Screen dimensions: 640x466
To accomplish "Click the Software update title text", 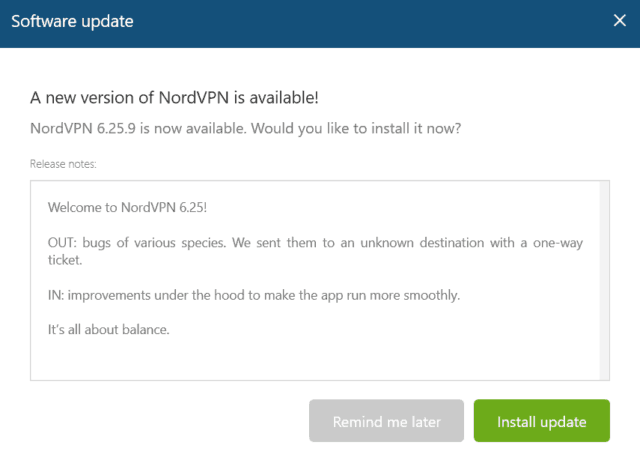I will coord(72,22).
